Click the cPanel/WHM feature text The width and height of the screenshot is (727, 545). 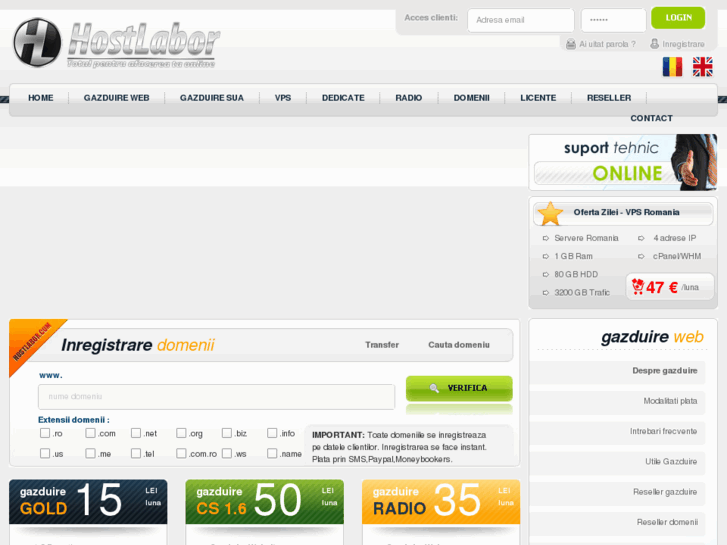(677, 256)
